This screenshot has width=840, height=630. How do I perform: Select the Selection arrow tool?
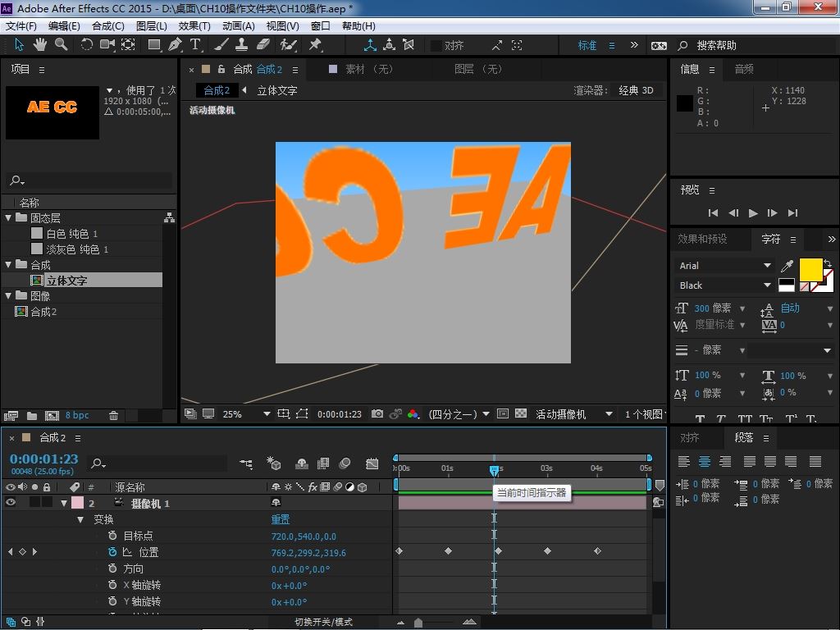tap(20, 45)
